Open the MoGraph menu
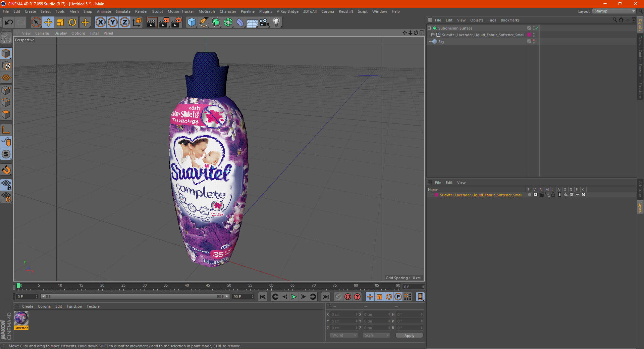This screenshot has width=644, height=349. (207, 11)
